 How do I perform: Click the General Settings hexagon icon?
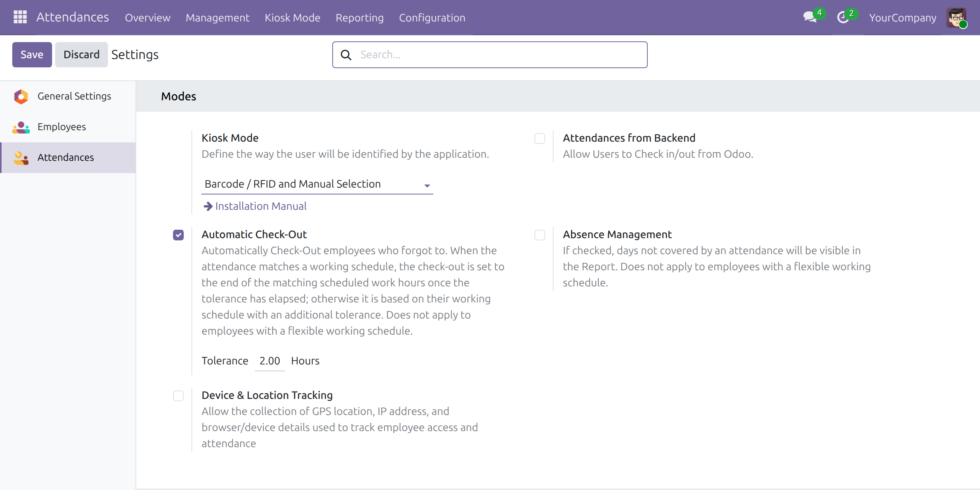click(x=21, y=96)
